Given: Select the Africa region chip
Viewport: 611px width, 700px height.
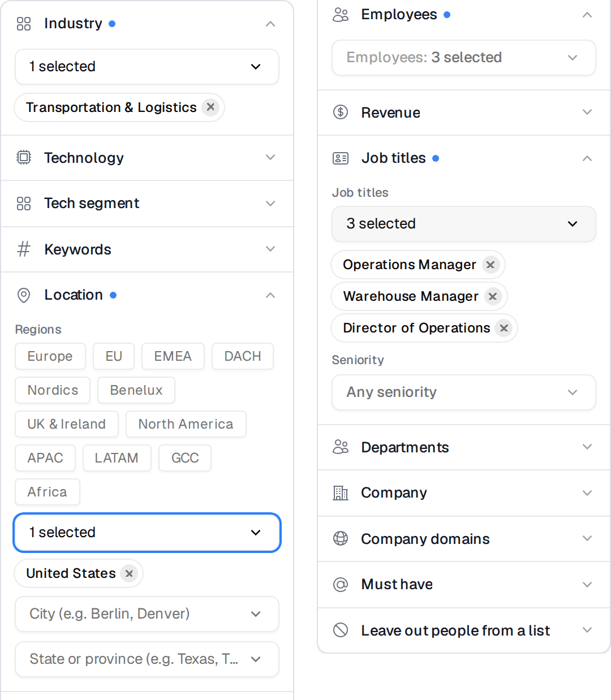Looking at the screenshot, I should click(x=48, y=492).
